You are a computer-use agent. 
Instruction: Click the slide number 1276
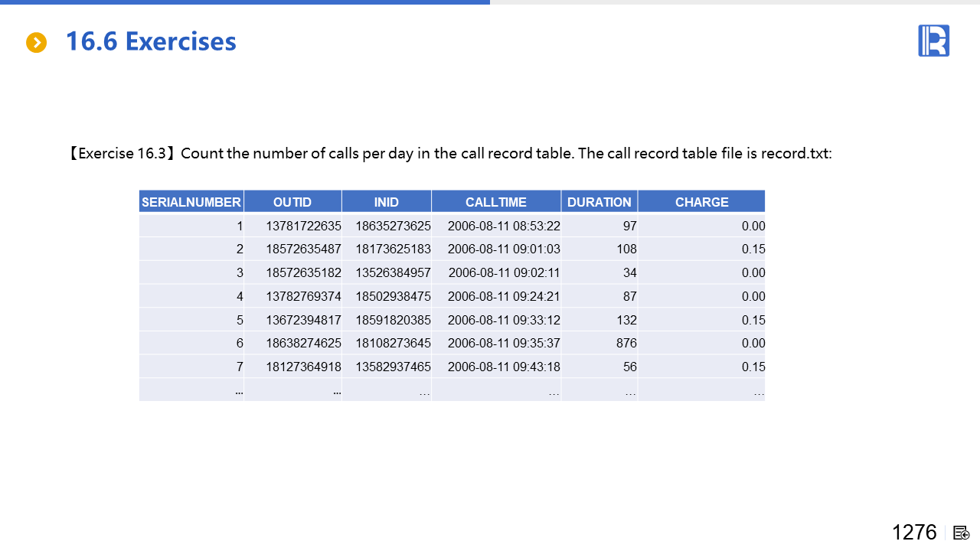913,532
